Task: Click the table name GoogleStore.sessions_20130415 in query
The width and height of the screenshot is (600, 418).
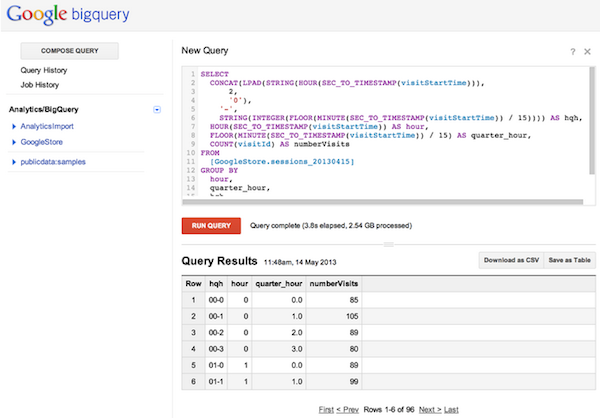Action: click(x=282, y=162)
